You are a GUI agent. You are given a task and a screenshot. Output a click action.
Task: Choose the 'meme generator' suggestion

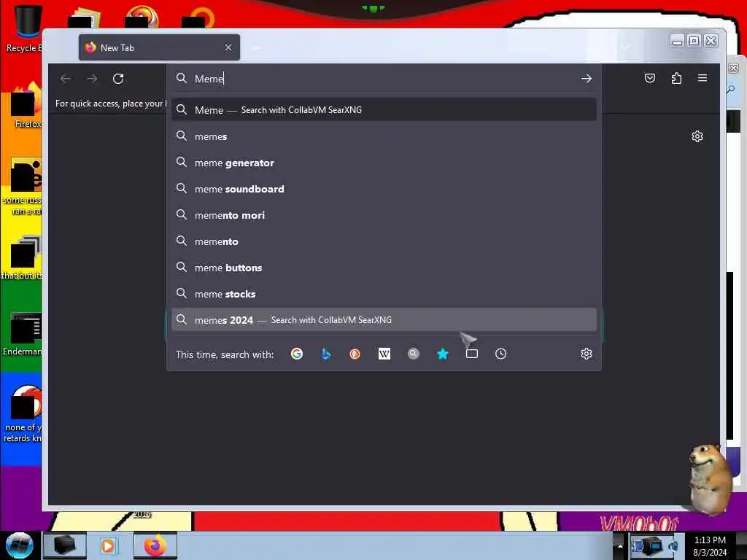(384, 163)
